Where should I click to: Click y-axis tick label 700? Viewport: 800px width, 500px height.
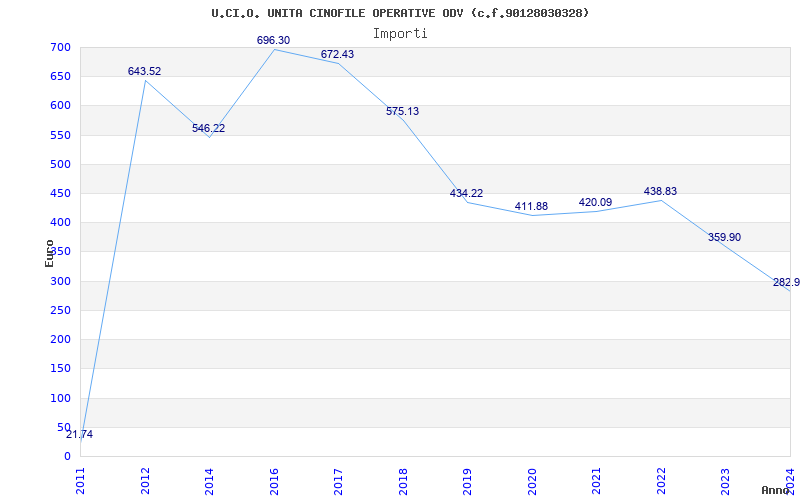(x=61, y=48)
